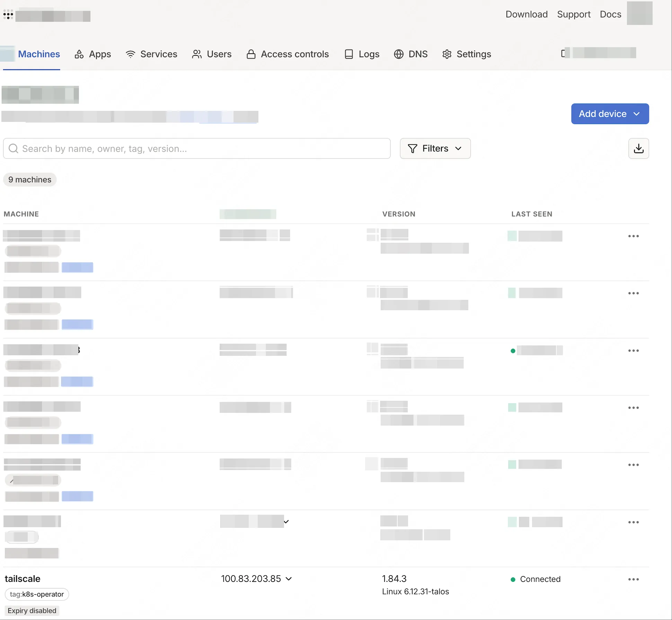The height and width of the screenshot is (620, 672).
Task: Click the export machines download icon
Action: click(638, 149)
